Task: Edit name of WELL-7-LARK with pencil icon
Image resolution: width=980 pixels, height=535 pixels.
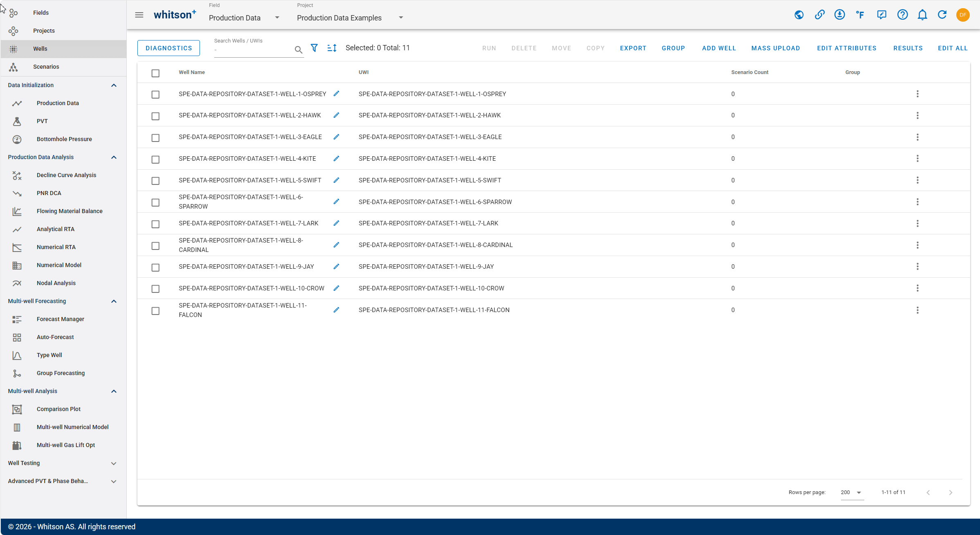Action: 336,223
